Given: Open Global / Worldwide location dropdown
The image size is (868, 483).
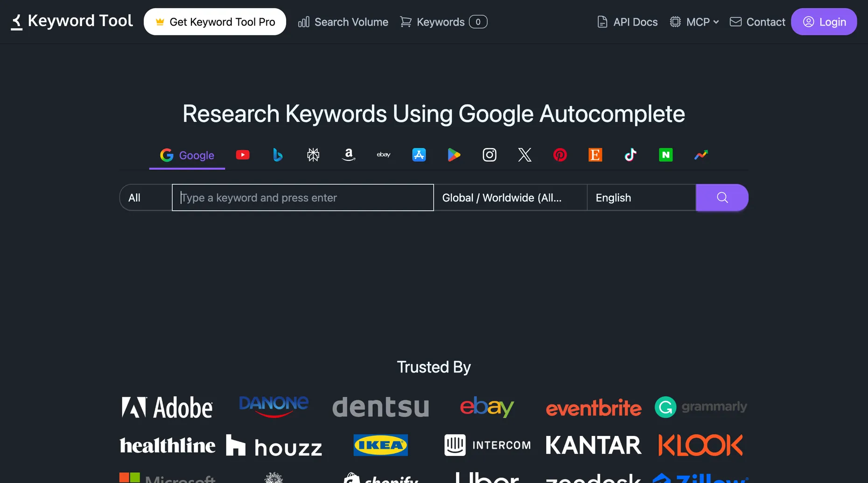Looking at the screenshot, I should click(511, 198).
